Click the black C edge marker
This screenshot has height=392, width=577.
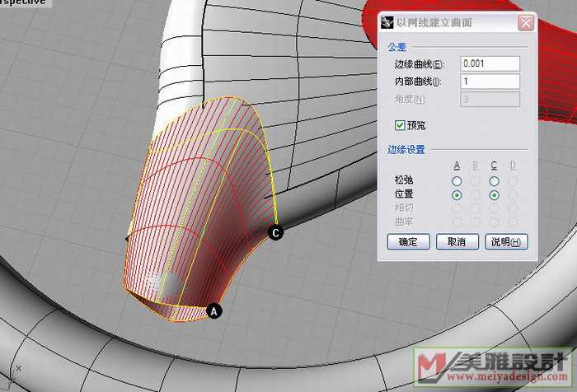click(276, 234)
